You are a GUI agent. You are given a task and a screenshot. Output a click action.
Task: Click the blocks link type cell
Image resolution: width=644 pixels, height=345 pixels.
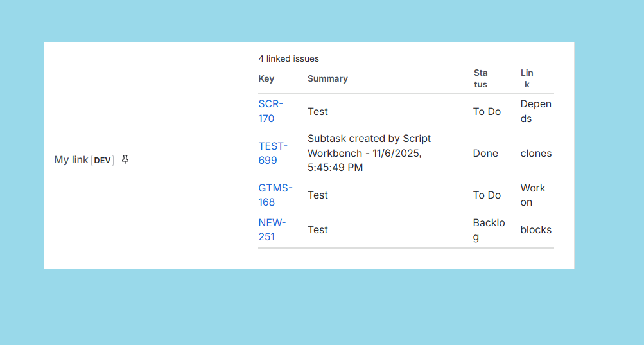[x=535, y=229]
